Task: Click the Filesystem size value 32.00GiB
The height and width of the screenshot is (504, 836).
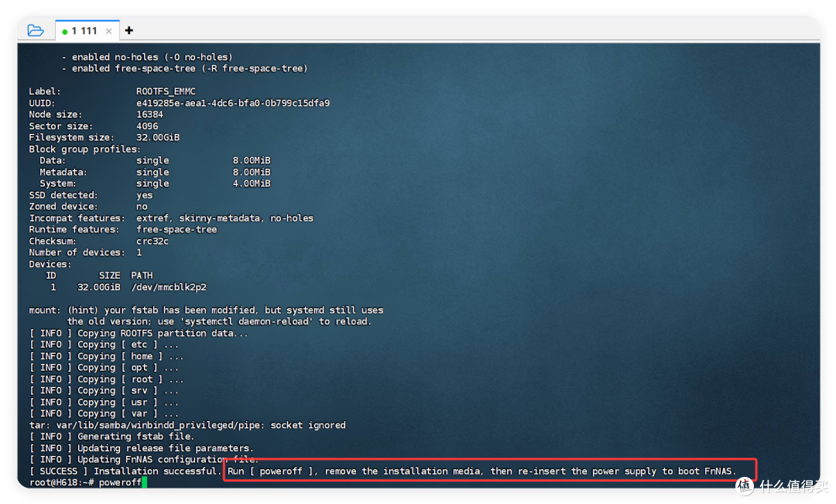Action: coord(158,137)
